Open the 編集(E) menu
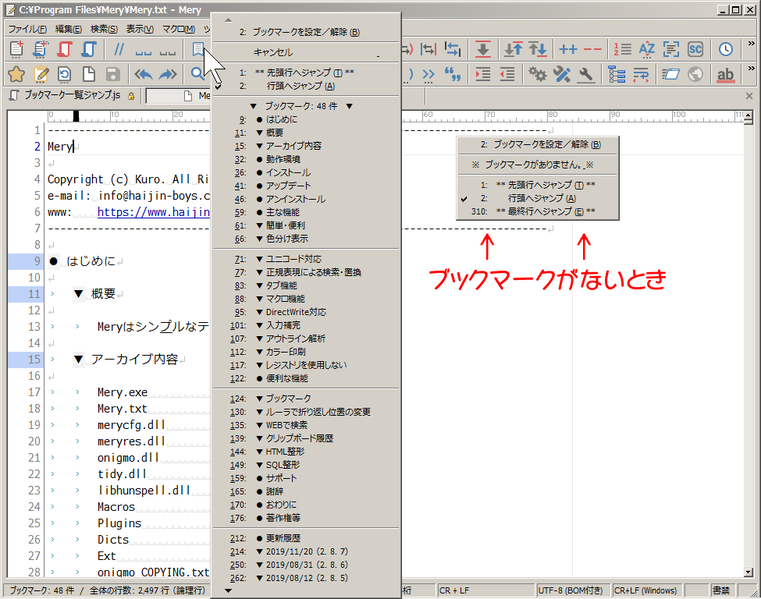Viewport: 761px width, 599px height. click(68, 29)
